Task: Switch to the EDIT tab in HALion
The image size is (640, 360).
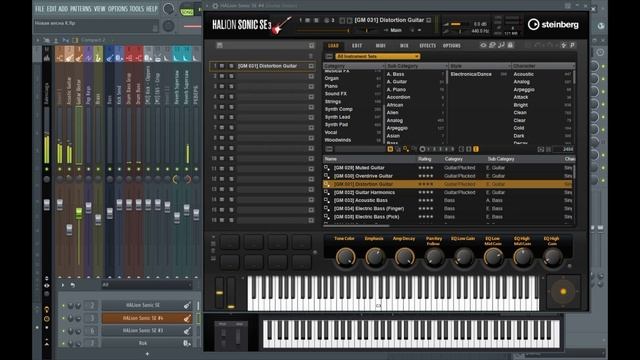Action: coord(357,46)
